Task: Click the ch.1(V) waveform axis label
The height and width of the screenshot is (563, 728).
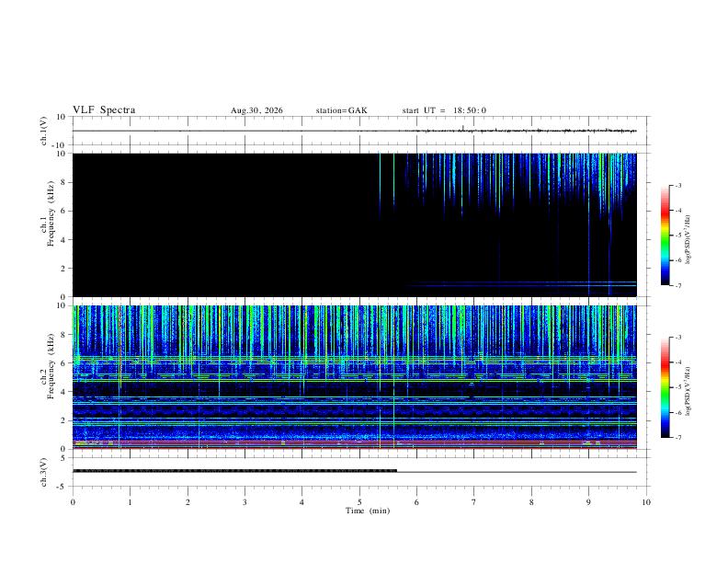Action: tap(44, 131)
